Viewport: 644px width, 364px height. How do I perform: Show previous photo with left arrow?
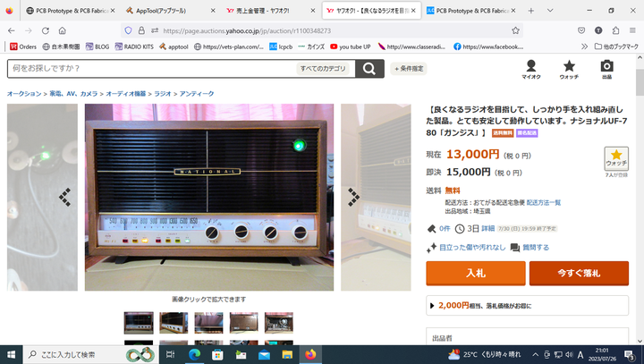pos(65,197)
